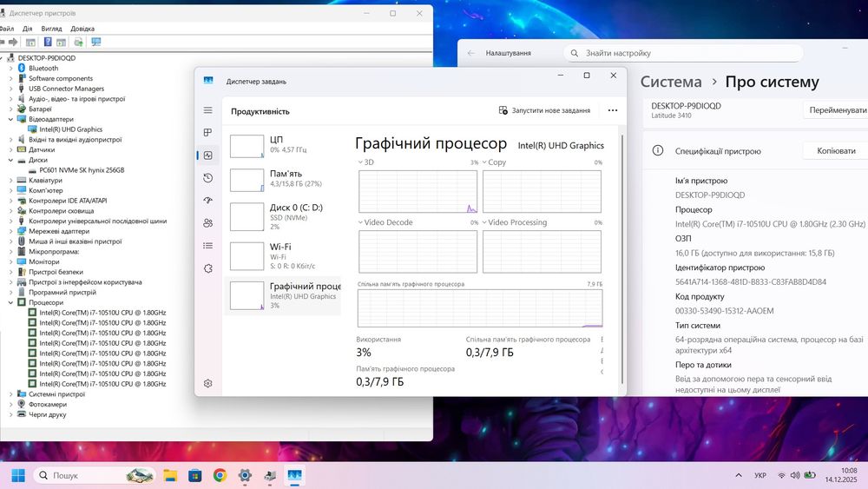The width and height of the screenshot is (868, 489).
Task: Click the Система breadcrumb link in Settings
Action: pyautogui.click(x=671, y=82)
